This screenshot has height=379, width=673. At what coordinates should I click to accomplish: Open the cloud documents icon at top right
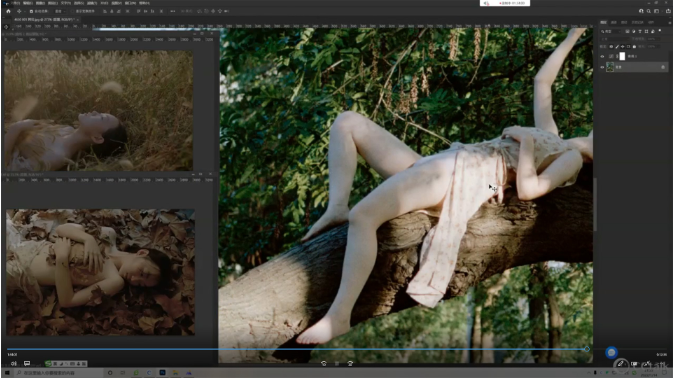click(641, 11)
